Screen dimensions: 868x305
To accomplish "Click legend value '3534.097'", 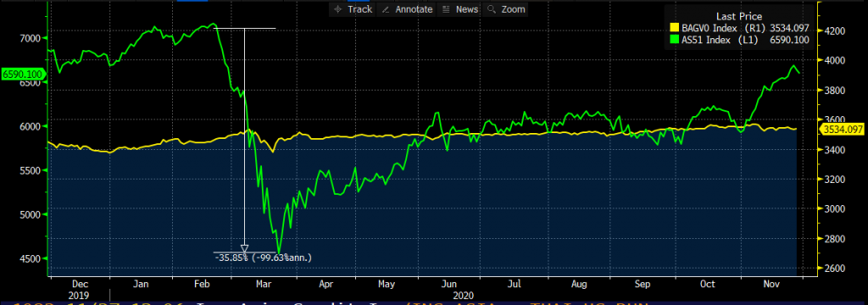I will [x=790, y=28].
